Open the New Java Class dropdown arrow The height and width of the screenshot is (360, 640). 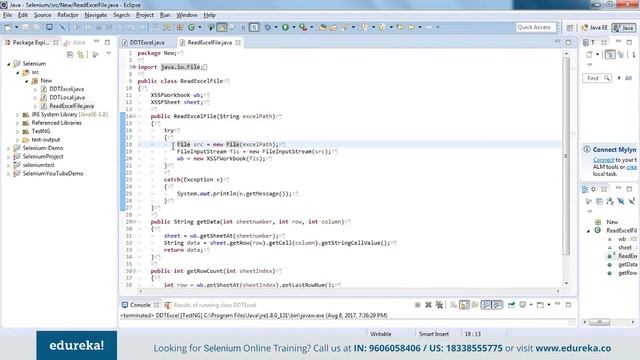point(200,27)
